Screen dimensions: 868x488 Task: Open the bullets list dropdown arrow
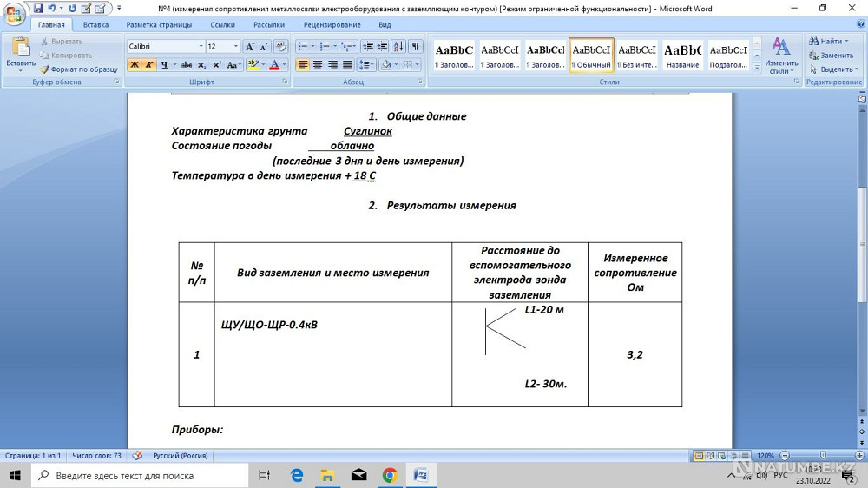point(312,47)
